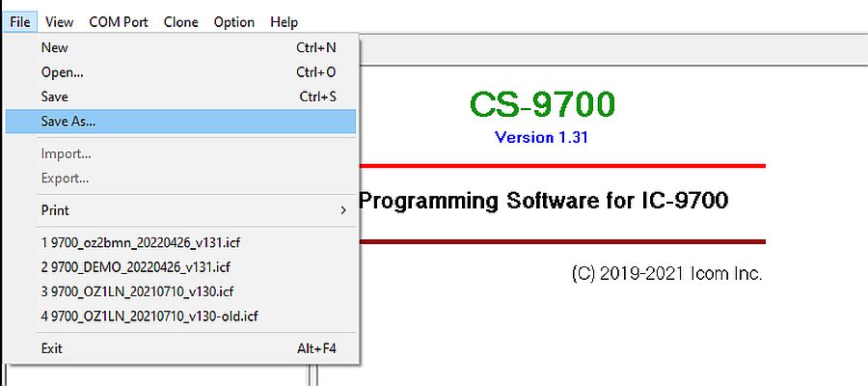Choose New from the File menu

click(x=180, y=47)
